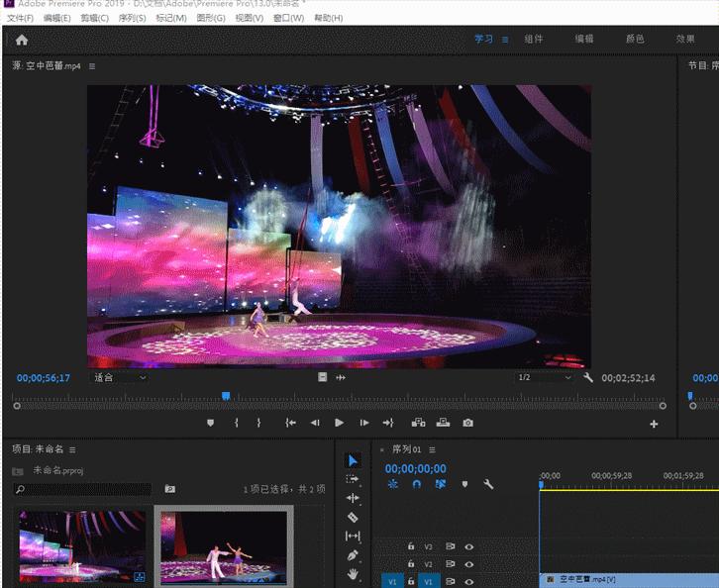
Task: Switch to 颜色 workspace
Action: point(635,39)
